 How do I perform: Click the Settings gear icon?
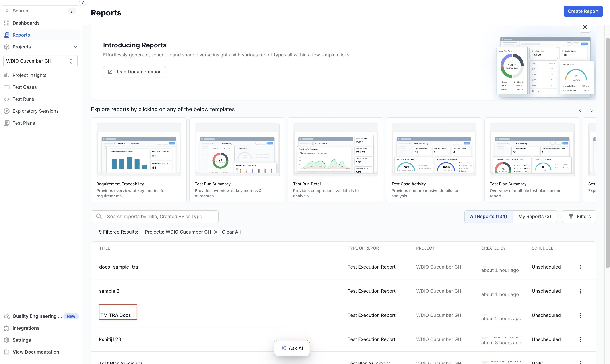pyautogui.click(x=7, y=340)
